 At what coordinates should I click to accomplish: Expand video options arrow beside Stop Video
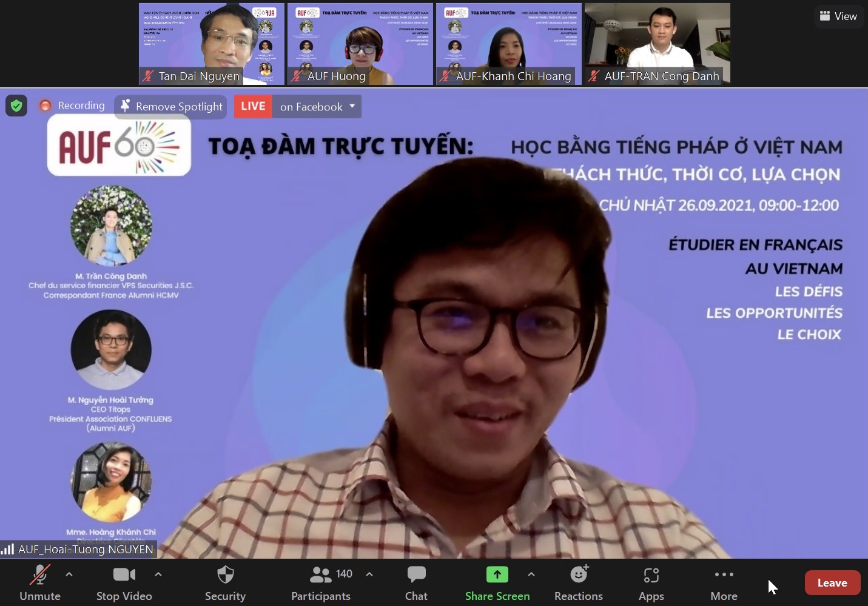158,574
